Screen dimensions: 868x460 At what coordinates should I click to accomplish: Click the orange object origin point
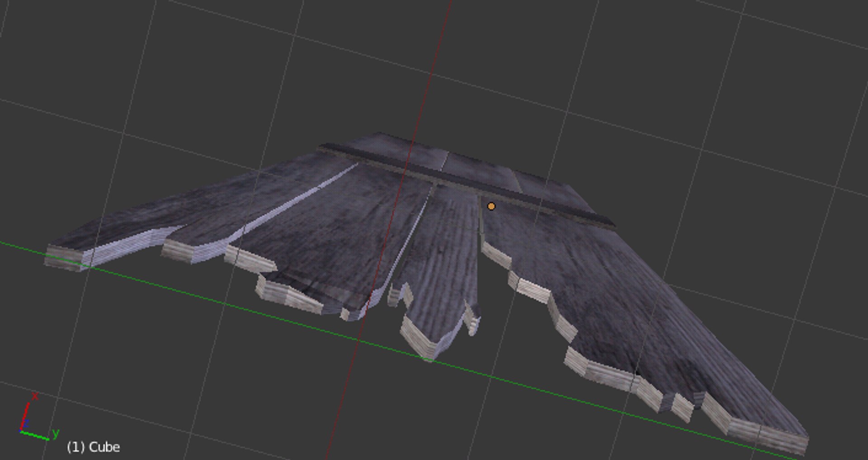491,207
